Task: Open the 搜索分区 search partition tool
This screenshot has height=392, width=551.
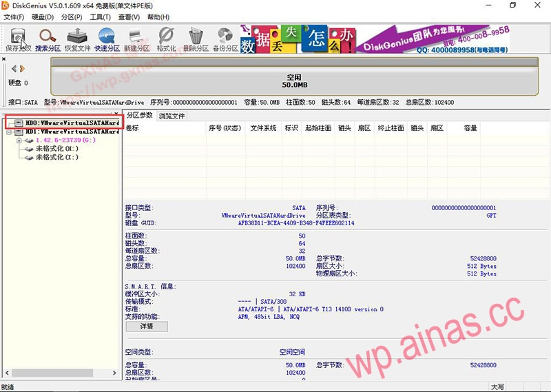Action: coord(48,39)
